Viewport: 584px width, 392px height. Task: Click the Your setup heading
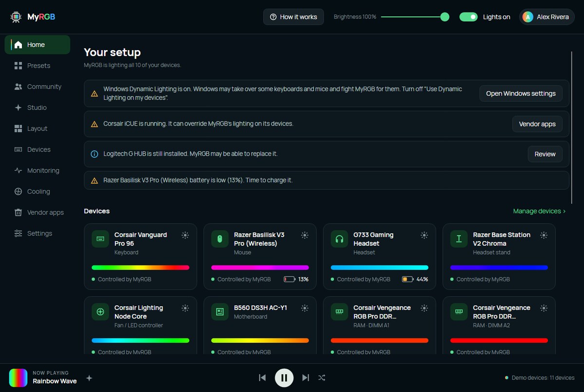tap(112, 53)
